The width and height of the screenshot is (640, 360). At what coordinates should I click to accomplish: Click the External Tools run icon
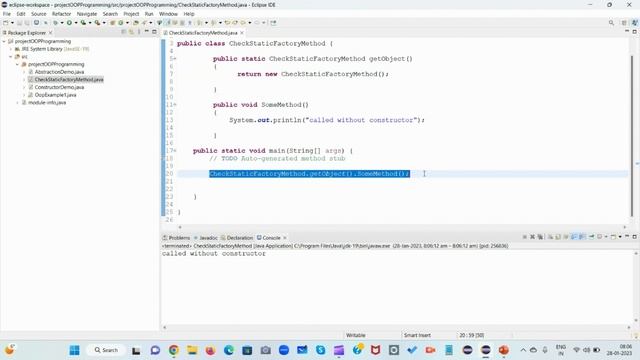97,23
